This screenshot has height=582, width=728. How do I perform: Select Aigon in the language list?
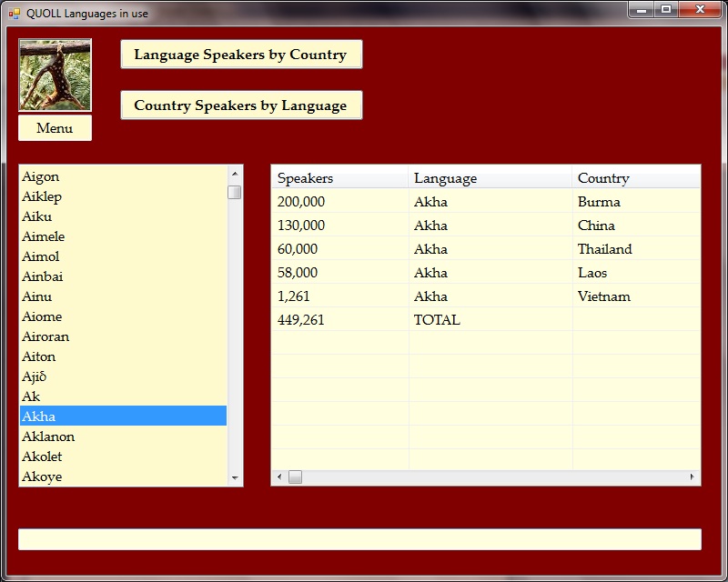pyautogui.click(x=41, y=176)
